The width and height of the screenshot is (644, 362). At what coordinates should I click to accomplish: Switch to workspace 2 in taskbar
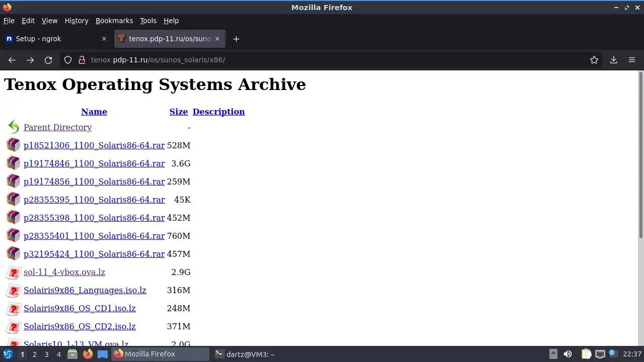click(34, 354)
